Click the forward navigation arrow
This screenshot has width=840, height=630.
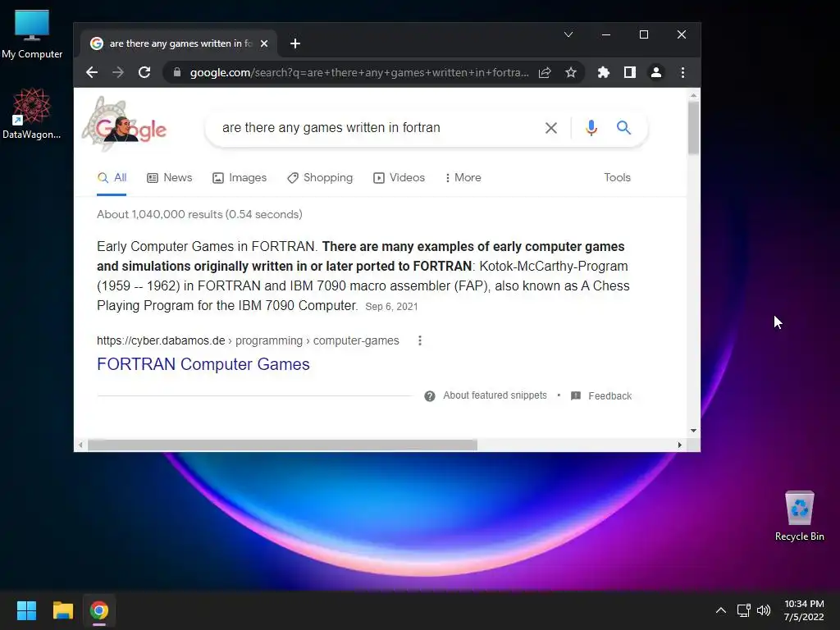click(x=118, y=72)
